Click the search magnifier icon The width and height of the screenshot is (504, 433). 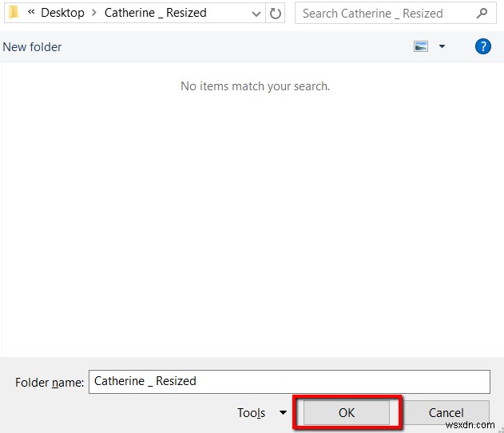click(x=481, y=14)
